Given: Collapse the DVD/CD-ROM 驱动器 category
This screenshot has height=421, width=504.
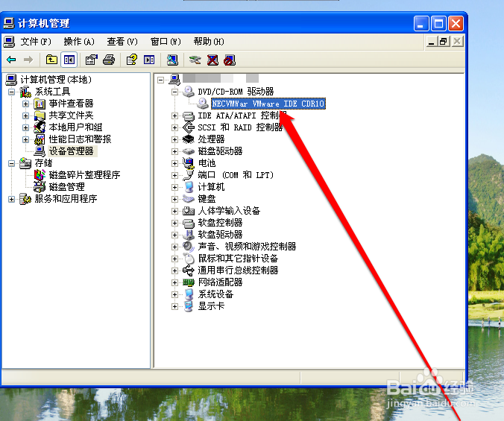Looking at the screenshot, I should click(174, 92).
